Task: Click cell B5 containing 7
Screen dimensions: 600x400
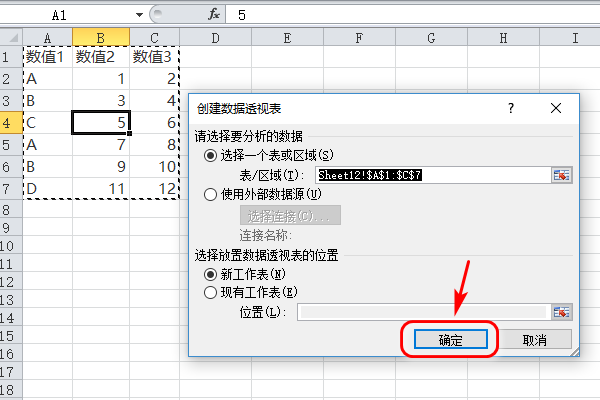Action: coord(101,145)
